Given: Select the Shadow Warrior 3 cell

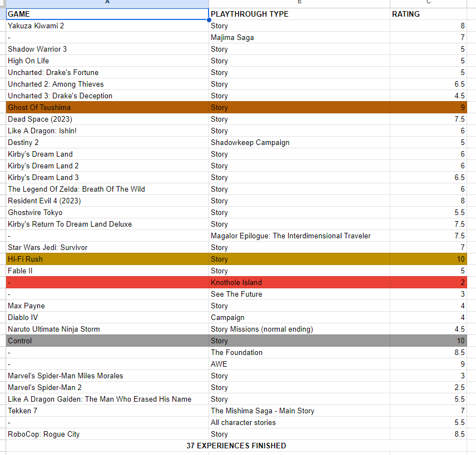Looking at the screenshot, I should [107, 49].
